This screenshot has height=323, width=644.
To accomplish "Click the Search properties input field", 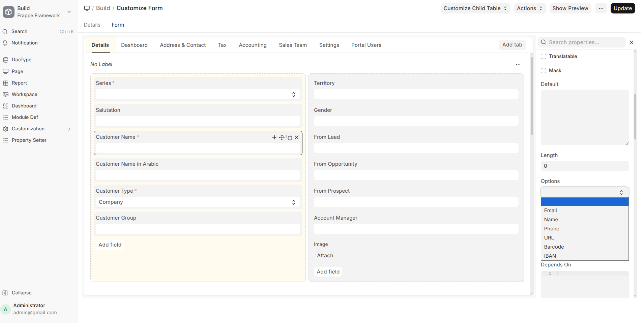I will (x=585, y=42).
